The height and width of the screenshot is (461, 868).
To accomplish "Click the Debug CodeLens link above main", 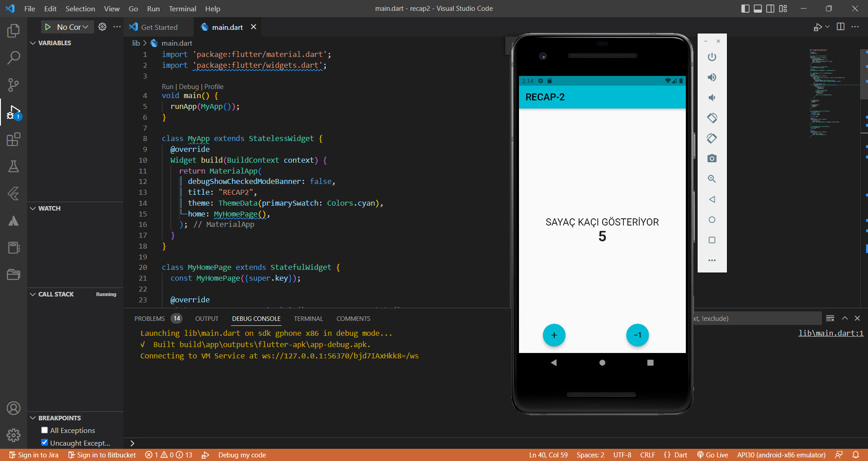I will (x=189, y=86).
